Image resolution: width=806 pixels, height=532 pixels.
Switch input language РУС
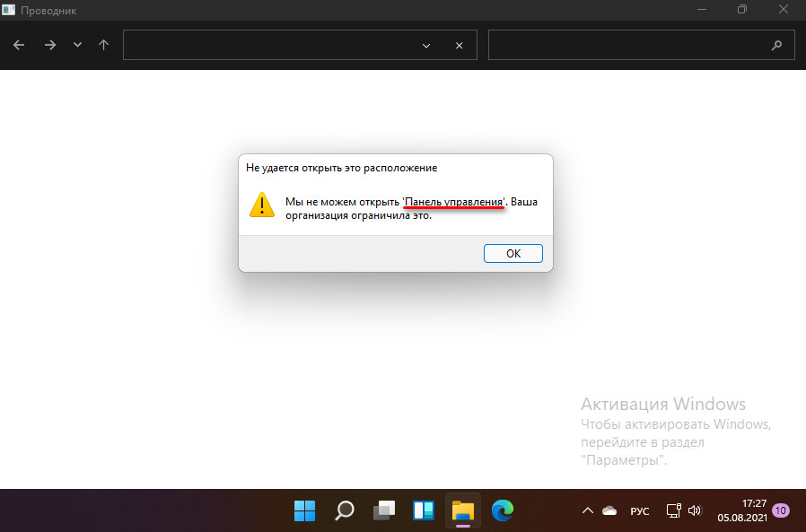(639, 511)
